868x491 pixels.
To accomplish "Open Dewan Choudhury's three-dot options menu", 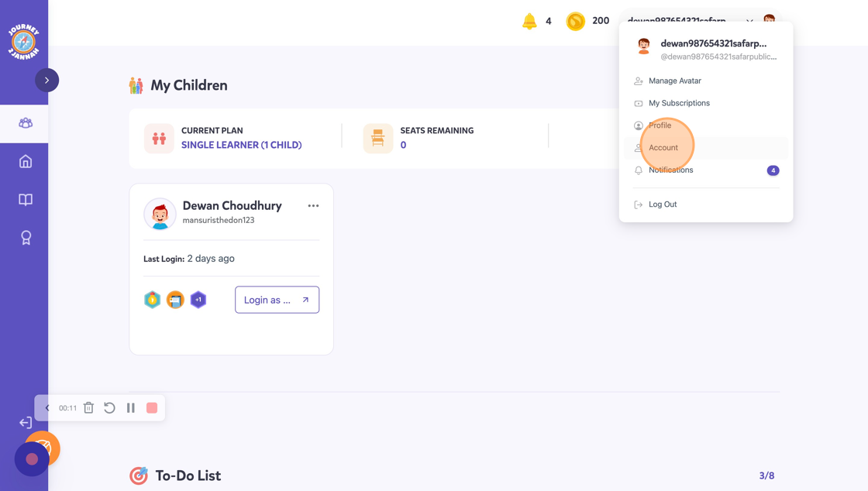I will [313, 206].
